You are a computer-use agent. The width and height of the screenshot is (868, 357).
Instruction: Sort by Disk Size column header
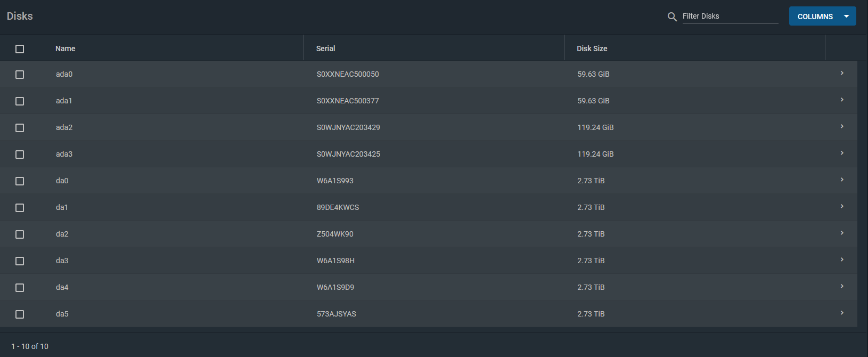click(x=592, y=48)
